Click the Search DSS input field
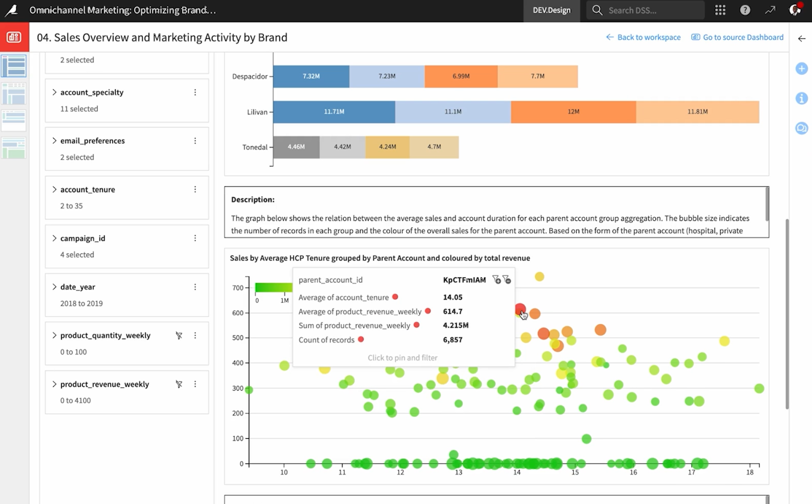This screenshot has height=504, width=812. tap(652, 10)
